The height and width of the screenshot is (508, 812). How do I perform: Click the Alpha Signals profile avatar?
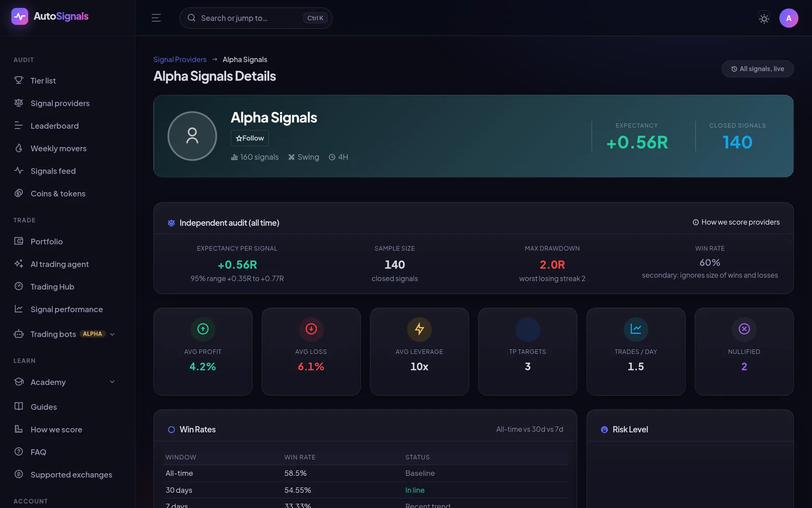click(192, 136)
